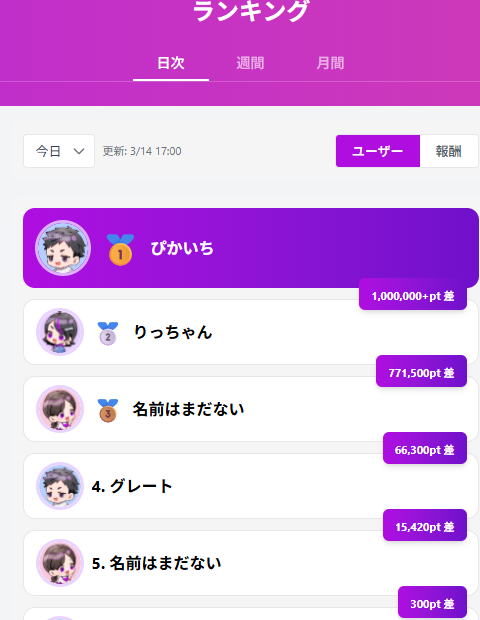This screenshot has height=620, width=480.
Task: Open the 今日 date dropdown
Action: [59, 151]
